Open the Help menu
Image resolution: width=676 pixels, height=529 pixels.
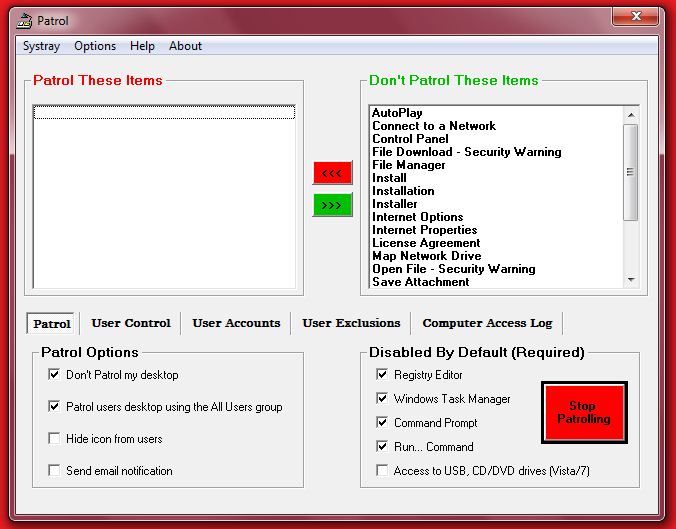[142, 46]
